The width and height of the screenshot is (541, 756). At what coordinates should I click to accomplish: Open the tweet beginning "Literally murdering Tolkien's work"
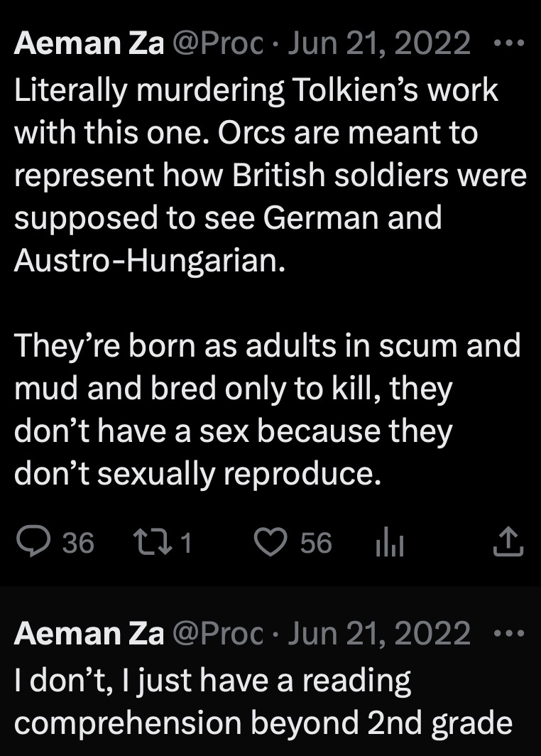256,91
